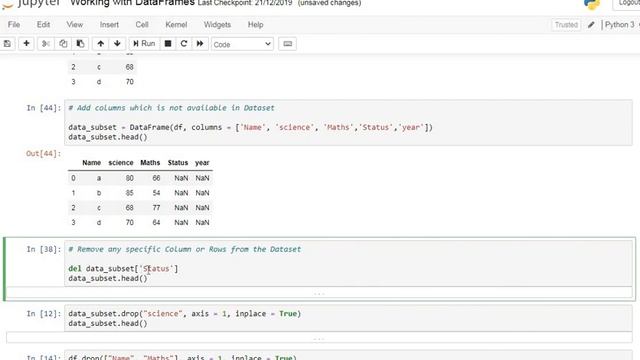Restart and run all with the fast-forward icon
The width and height of the screenshot is (640, 360).
point(200,44)
